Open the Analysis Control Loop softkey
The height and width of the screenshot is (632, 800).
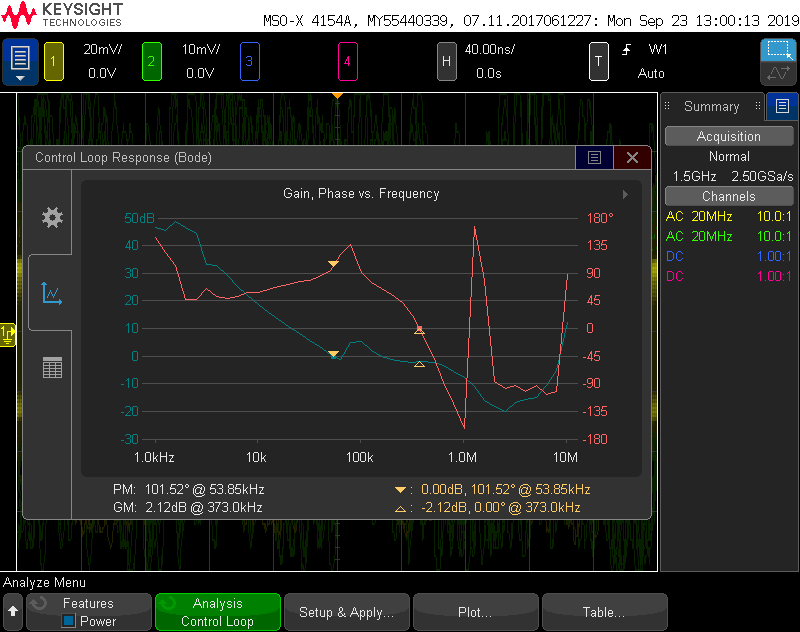(218, 612)
